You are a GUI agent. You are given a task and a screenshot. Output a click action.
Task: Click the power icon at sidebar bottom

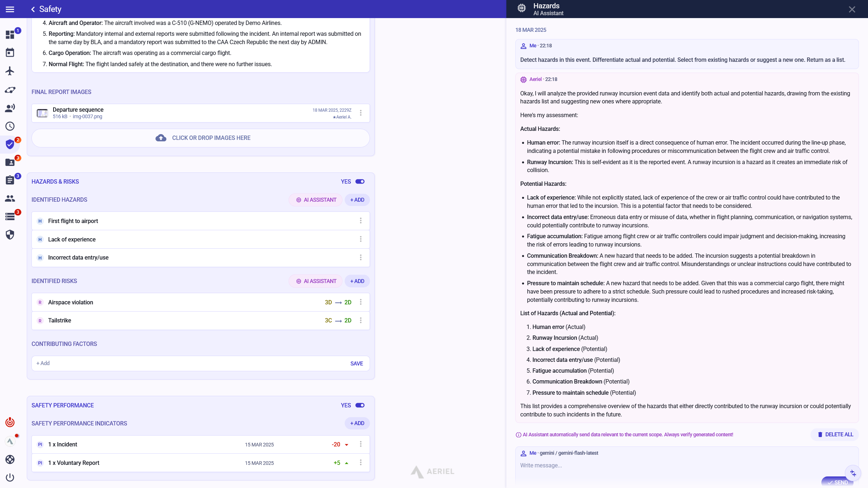[x=10, y=478]
